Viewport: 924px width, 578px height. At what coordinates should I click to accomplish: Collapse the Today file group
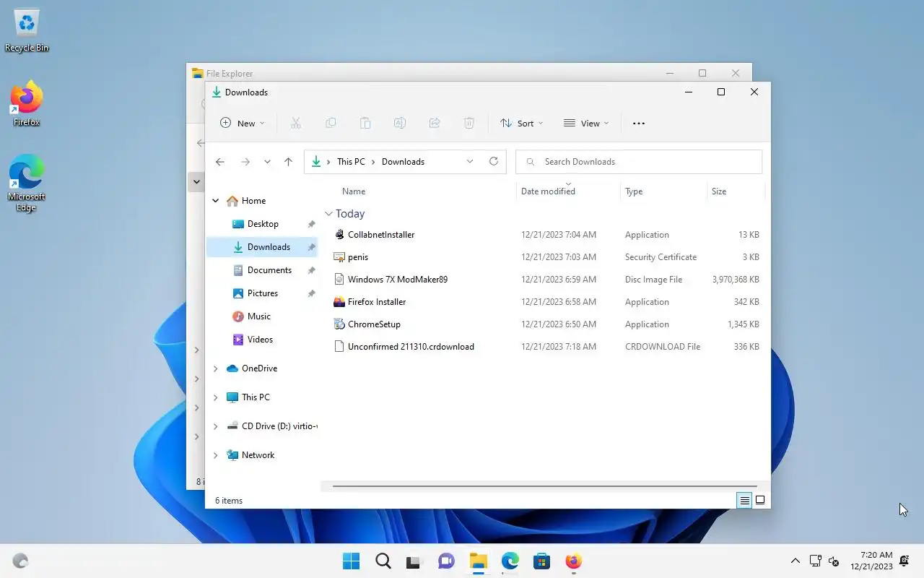coord(328,214)
